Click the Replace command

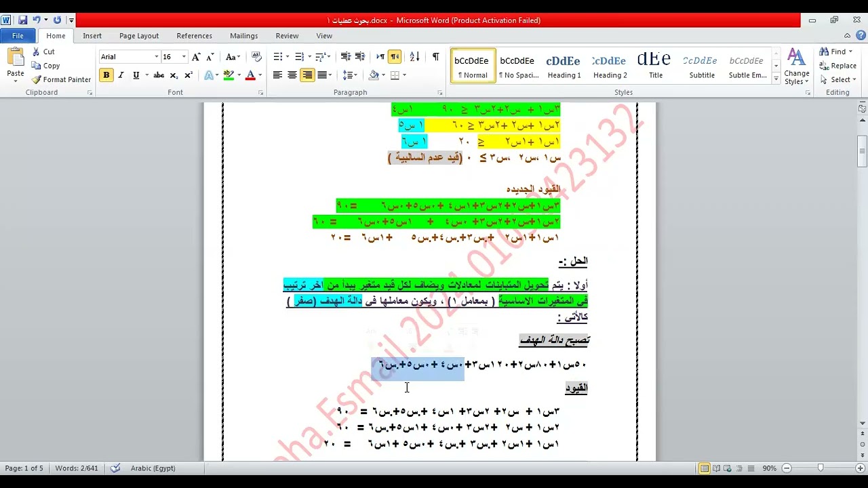837,66
